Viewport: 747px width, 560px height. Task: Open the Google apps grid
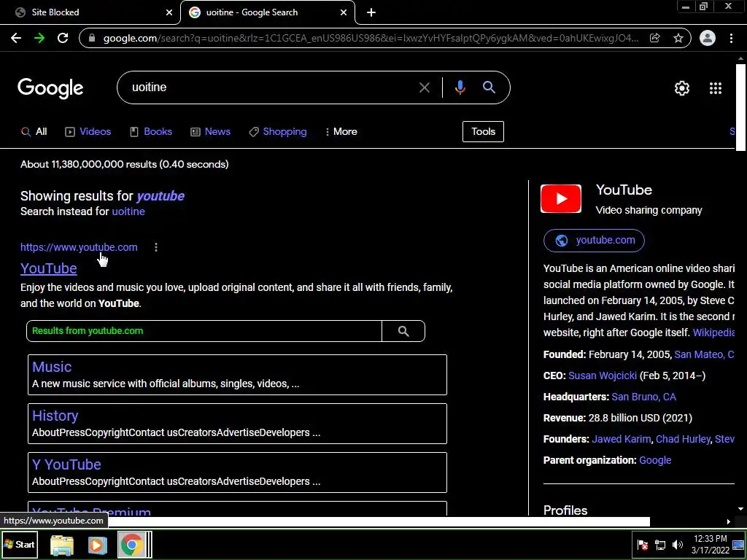tap(716, 88)
